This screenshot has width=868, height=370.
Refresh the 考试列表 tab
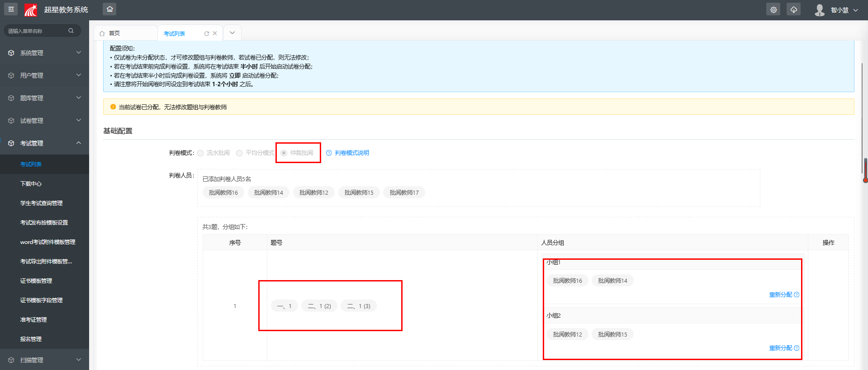[207, 33]
